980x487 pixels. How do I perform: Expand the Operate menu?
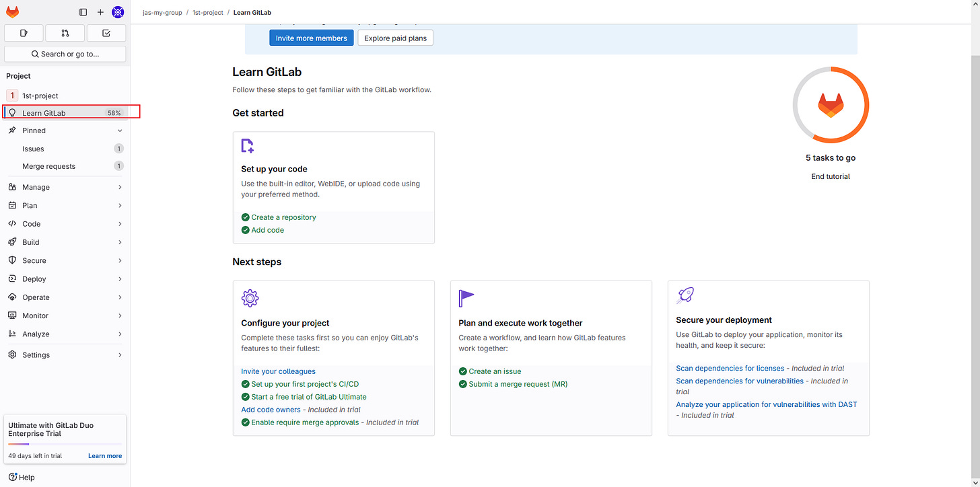tap(65, 297)
